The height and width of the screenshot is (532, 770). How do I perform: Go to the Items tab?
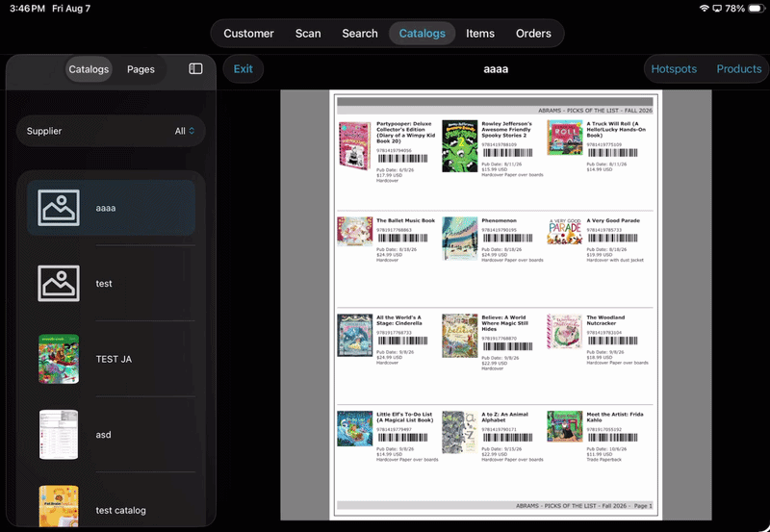pos(480,34)
